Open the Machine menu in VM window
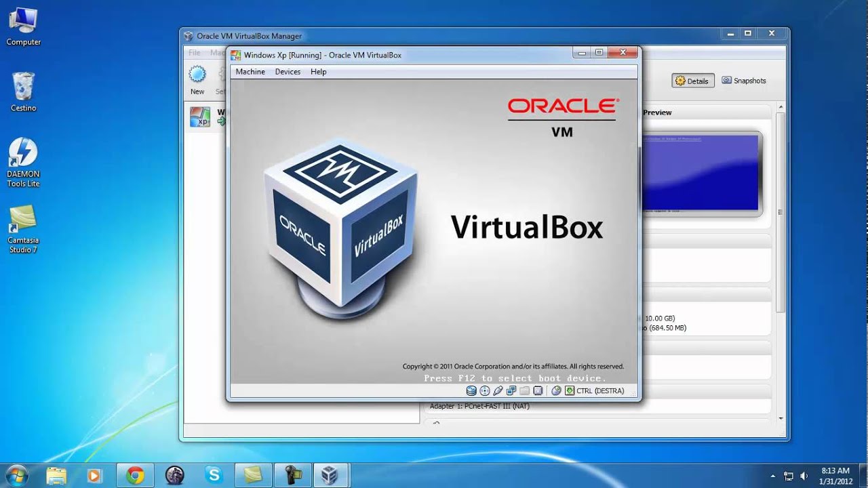868x488 pixels. [x=250, y=71]
